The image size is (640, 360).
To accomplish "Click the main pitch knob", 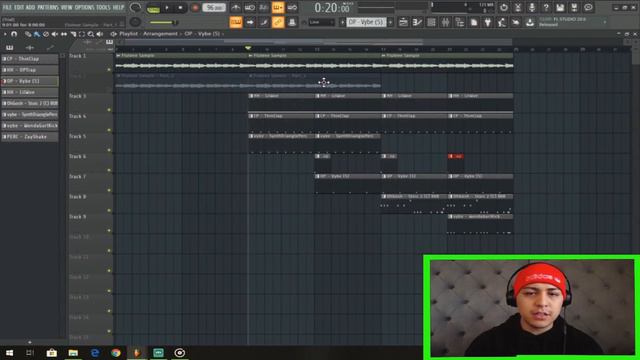I will tap(135, 22).
